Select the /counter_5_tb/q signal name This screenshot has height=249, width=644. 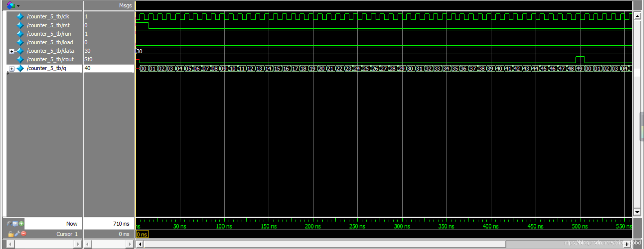tap(47, 68)
